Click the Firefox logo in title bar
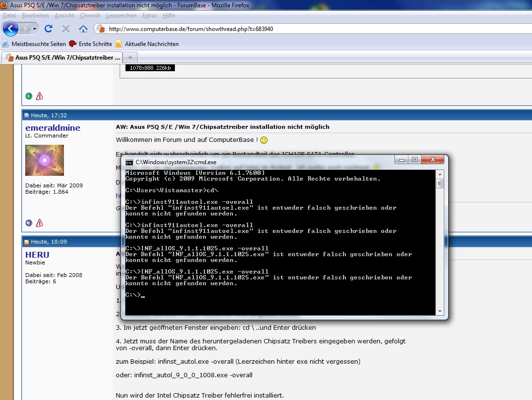532x400 pixels. tap(4, 5)
